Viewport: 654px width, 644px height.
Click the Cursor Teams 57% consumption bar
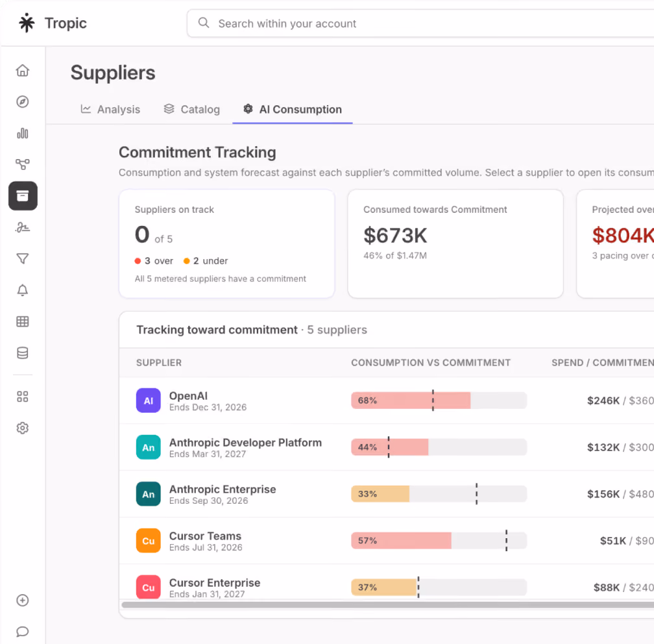(439, 541)
